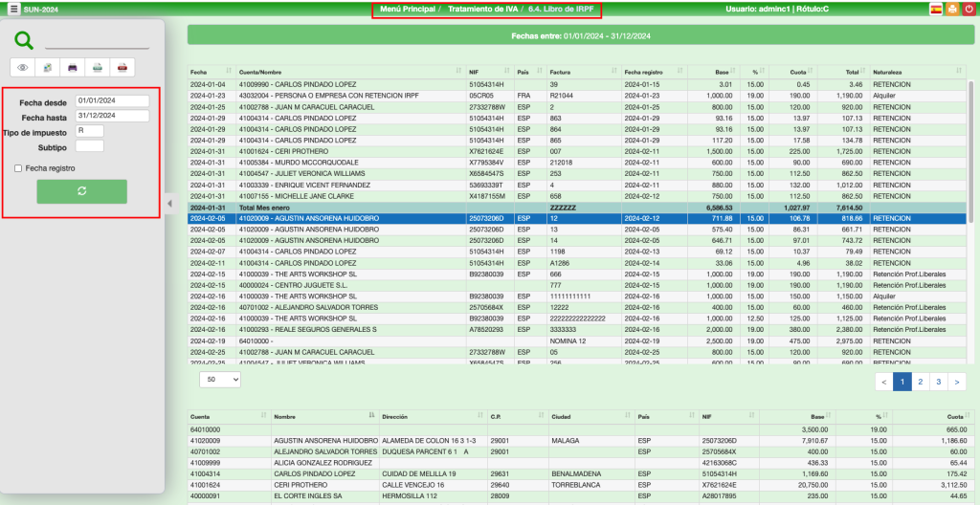
Task: Sort the table by the Factura column
Action: click(584, 73)
